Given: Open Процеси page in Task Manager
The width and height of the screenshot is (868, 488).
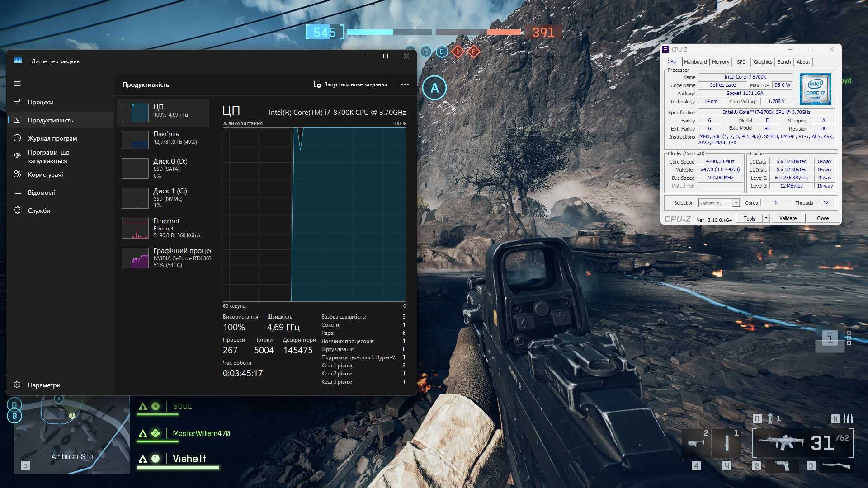Looking at the screenshot, I should (x=61, y=102).
